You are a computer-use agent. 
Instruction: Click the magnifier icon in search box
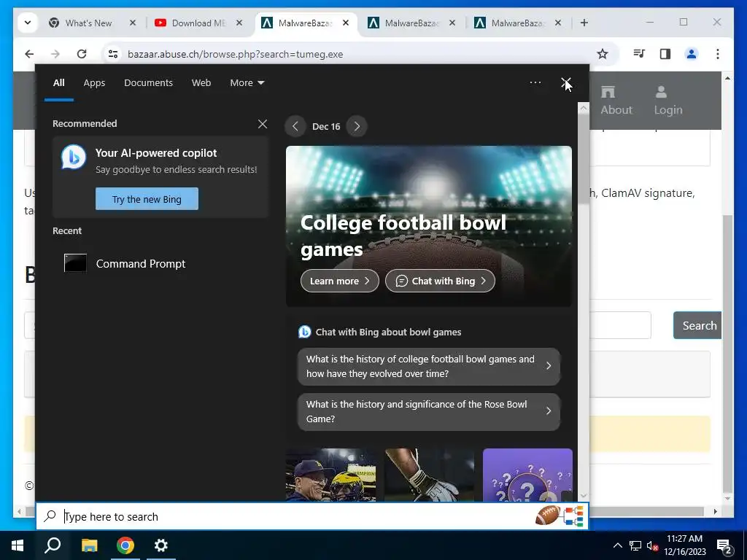(x=50, y=516)
